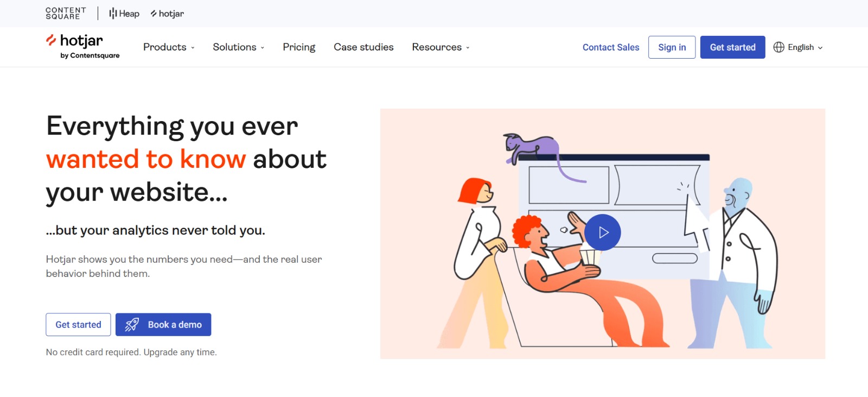Open the Pricing page
This screenshot has width=868, height=397.
point(299,47)
